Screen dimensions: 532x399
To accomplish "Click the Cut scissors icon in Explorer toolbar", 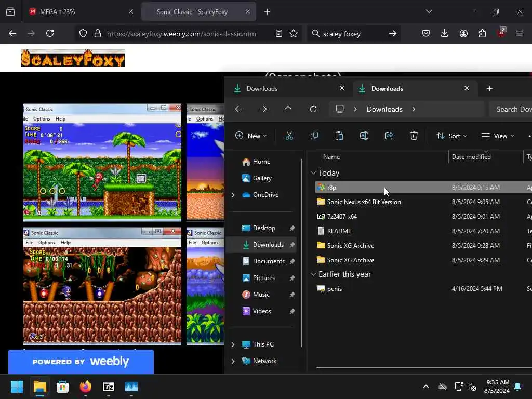I will 289,136.
